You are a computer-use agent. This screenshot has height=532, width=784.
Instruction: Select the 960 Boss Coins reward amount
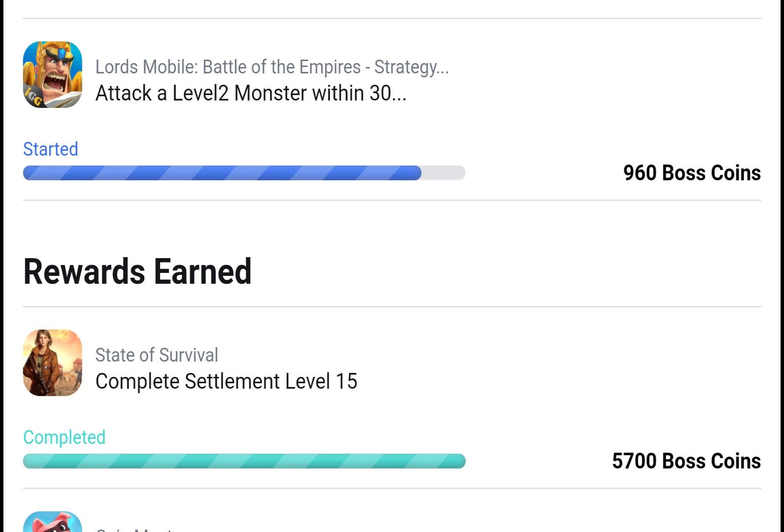(692, 173)
